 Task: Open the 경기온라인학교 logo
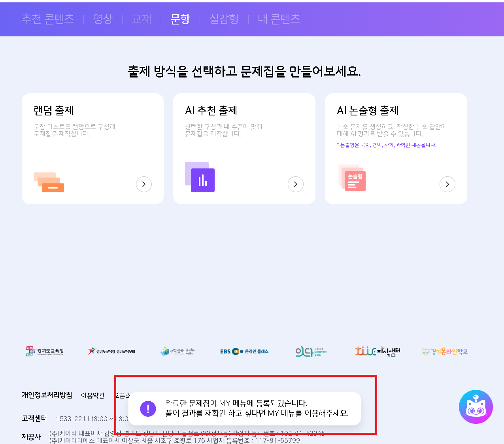coord(444,351)
